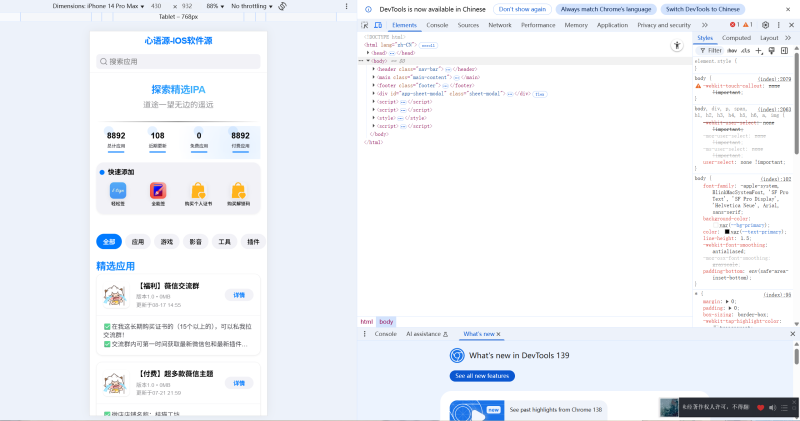The height and width of the screenshot is (421, 800).
Task: Switch to the Network tab
Action: coord(499,24)
